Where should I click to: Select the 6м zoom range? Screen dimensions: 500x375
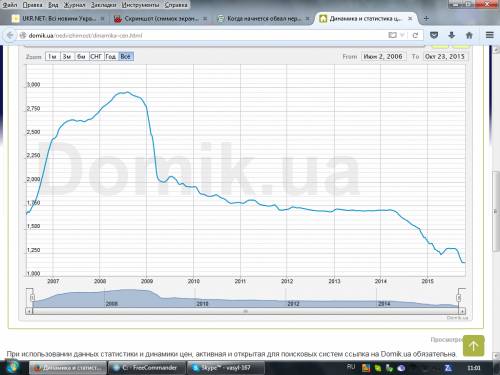coord(81,57)
